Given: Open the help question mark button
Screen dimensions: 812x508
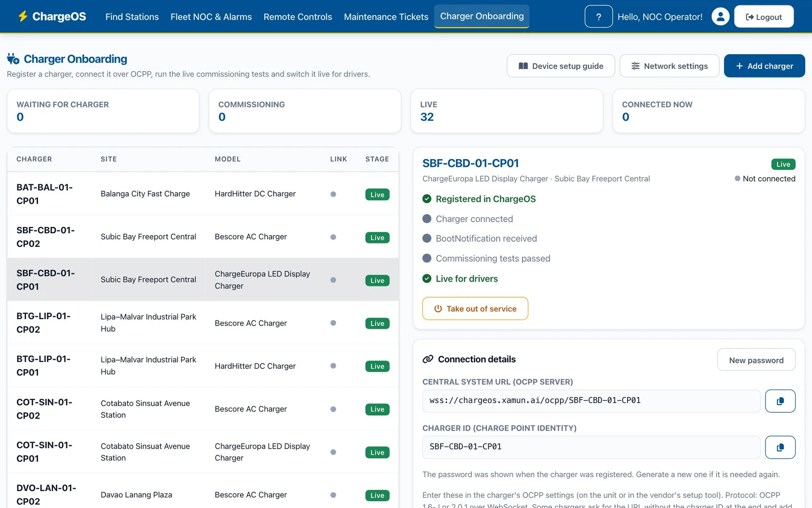Looking at the screenshot, I should pyautogui.click(x=598, y=17).
